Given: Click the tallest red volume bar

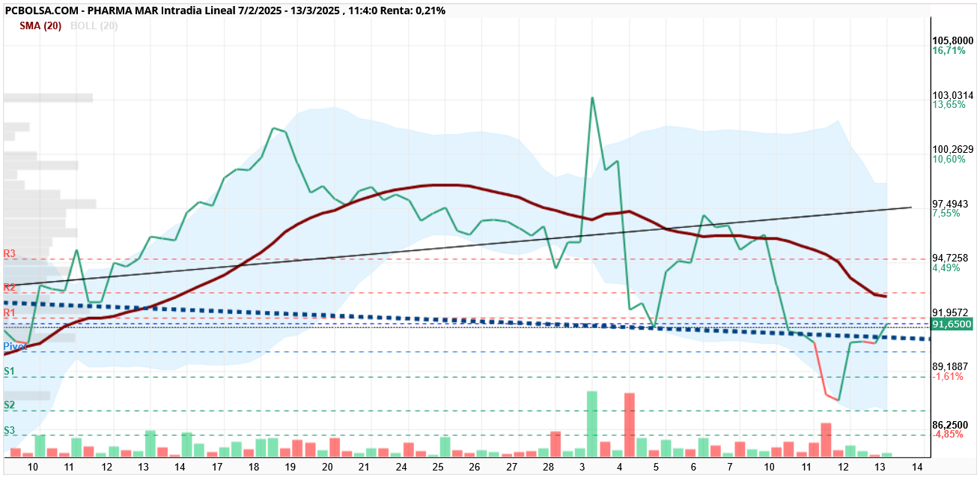Looking at the screenshot, I should pyautogui.click(x=629, y=425).
